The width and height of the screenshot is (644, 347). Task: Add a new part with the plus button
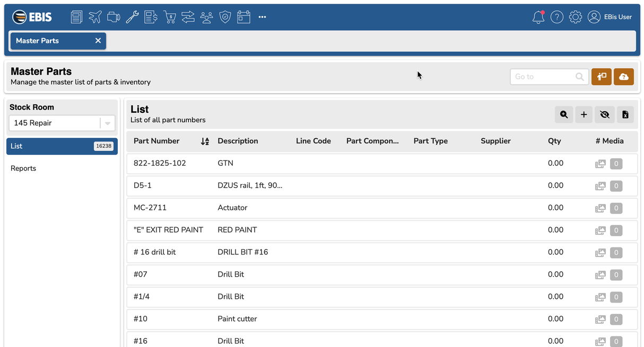(584, 114)
